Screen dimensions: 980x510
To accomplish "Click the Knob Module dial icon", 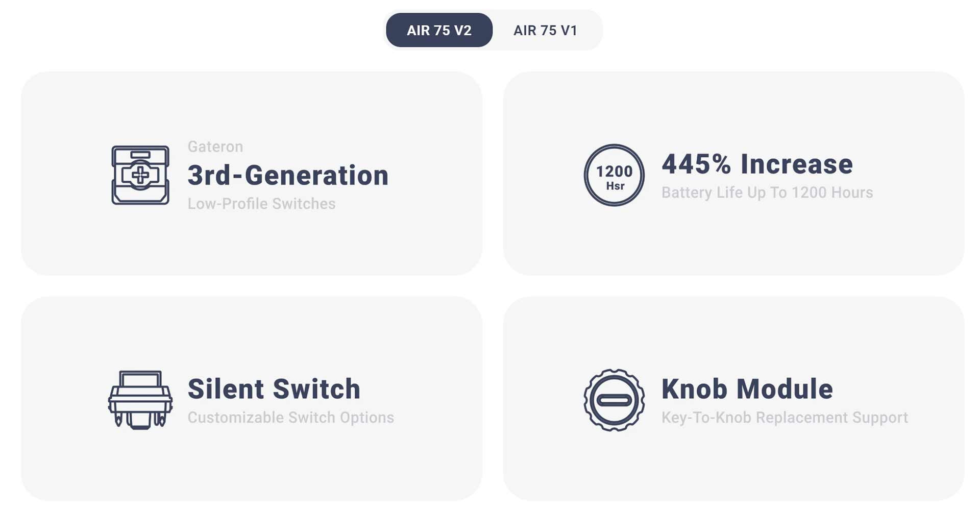I will (614, 400).
